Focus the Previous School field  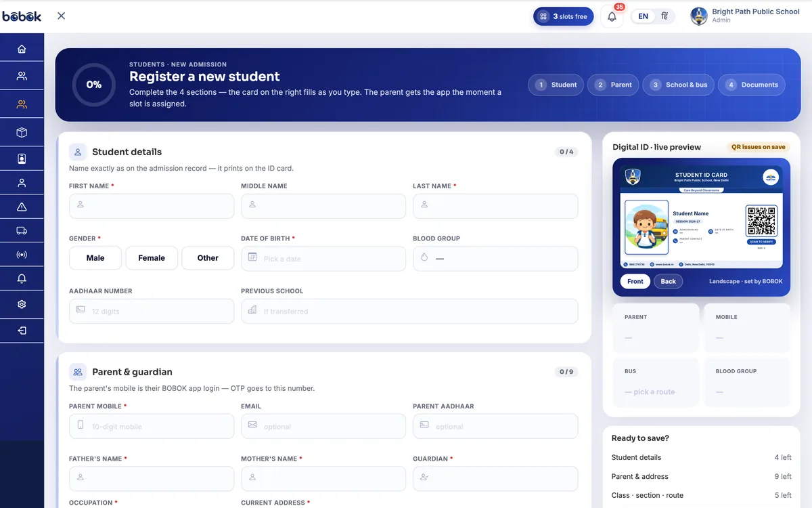[x=409, y=311]
